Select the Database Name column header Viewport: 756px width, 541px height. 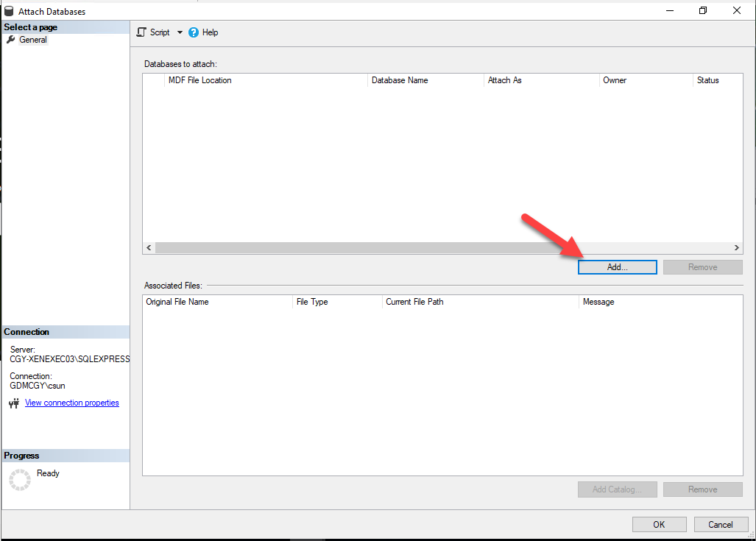(400, 80)
